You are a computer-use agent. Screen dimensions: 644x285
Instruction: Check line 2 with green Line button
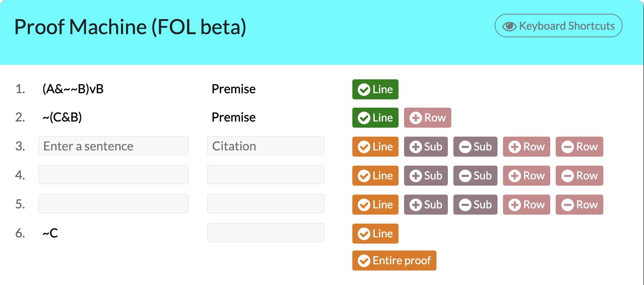[x=375, y=118]
